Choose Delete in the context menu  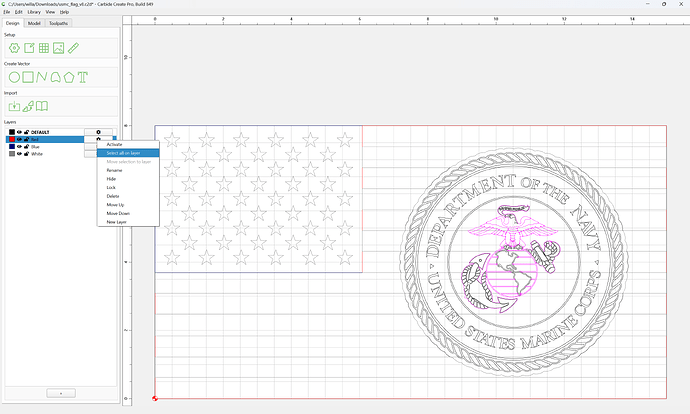click(x=128, y=196)
